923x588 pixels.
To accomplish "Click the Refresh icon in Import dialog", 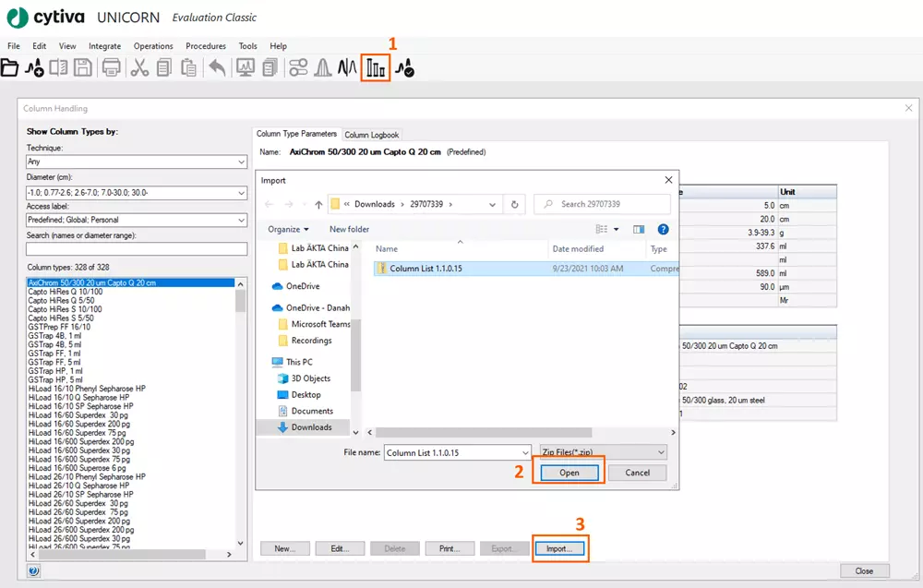I will coord(514,204).
